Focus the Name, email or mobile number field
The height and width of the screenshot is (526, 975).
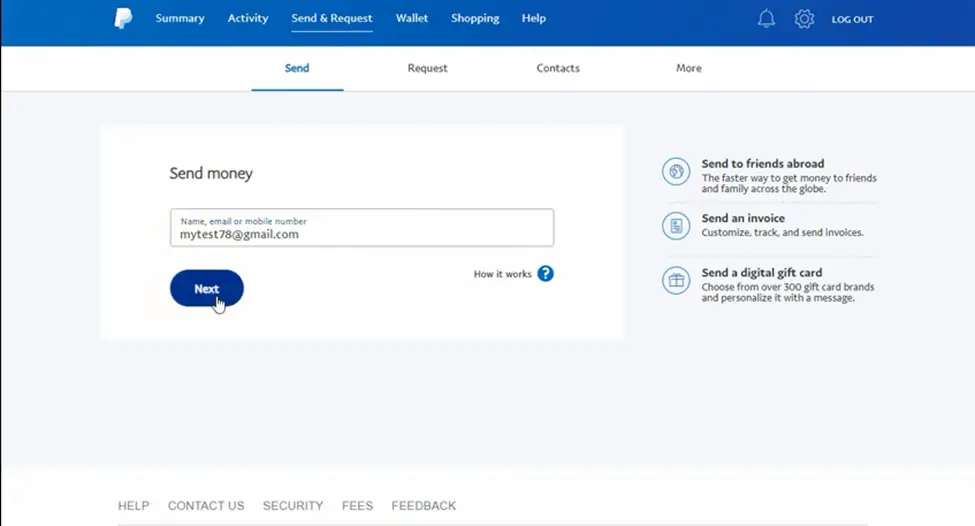[362, 228]
